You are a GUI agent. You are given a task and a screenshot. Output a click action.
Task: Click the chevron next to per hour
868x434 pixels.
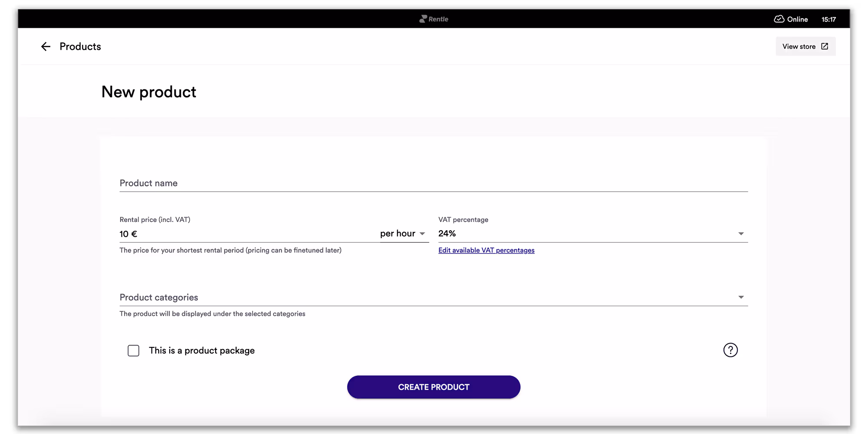point(422,234)
